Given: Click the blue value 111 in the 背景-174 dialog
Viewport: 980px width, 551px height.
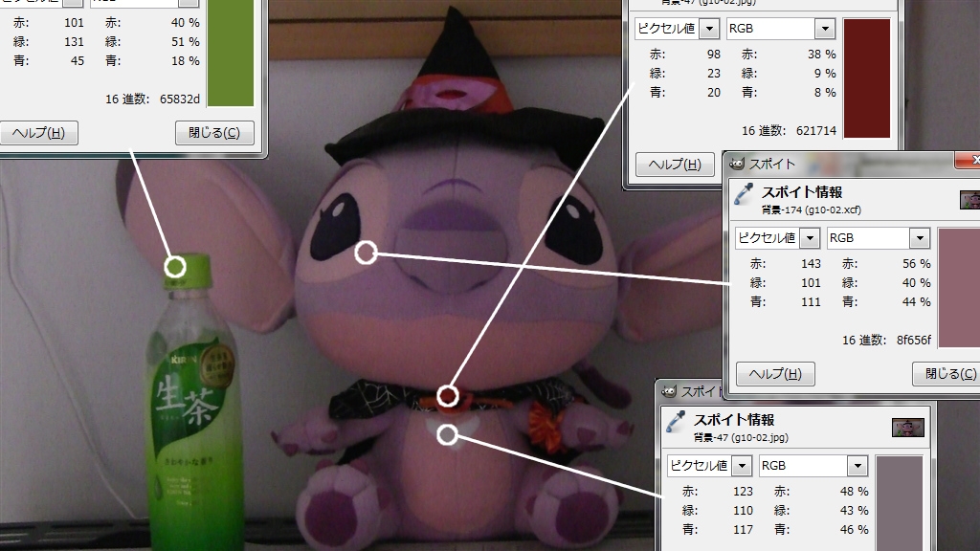Looking at the screenshot, I should 811,302.
